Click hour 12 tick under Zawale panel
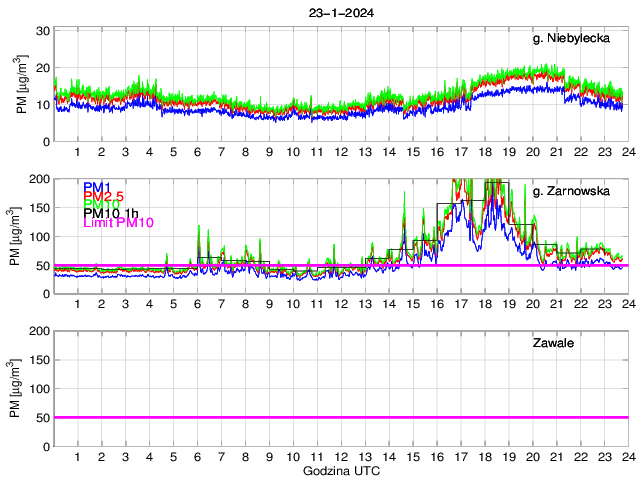This screenshot has width=640, height=480. [x=340, y=456]
